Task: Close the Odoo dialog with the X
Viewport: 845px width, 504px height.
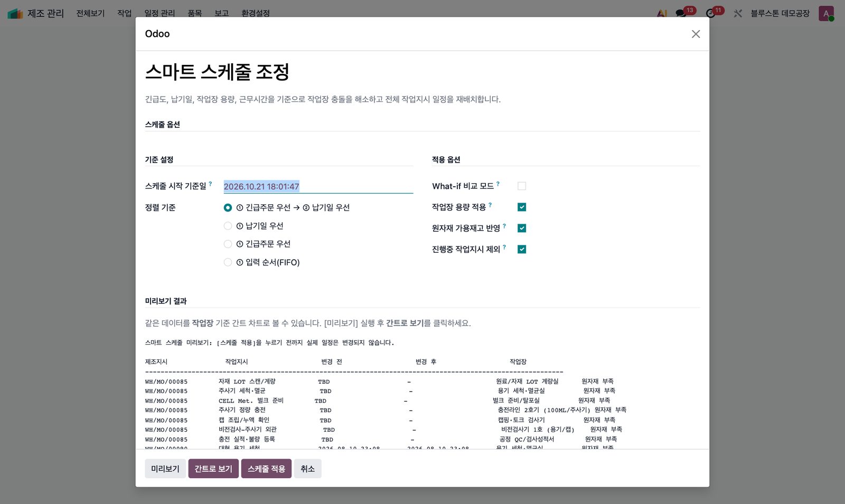Action: pyautogui.click(x=696, y=34)
